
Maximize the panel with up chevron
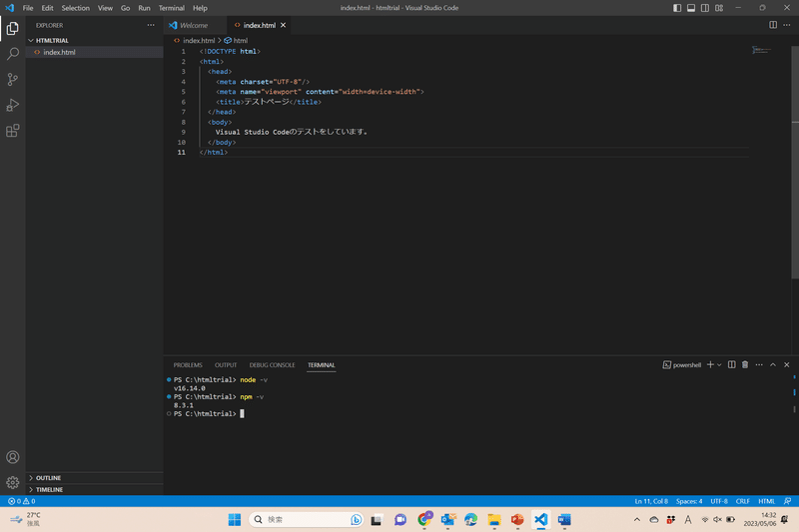pyautogui.click(x=773, y=364)
